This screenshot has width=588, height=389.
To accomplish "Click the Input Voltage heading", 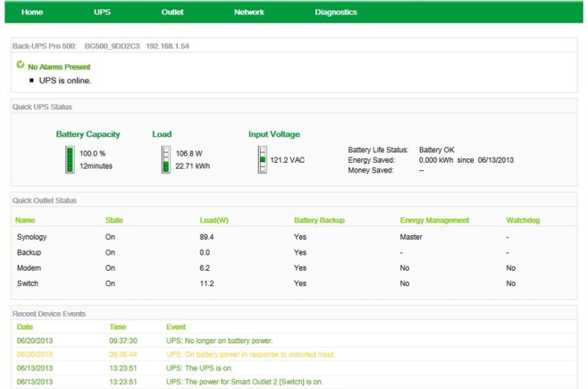I will [x=274, y=134].
